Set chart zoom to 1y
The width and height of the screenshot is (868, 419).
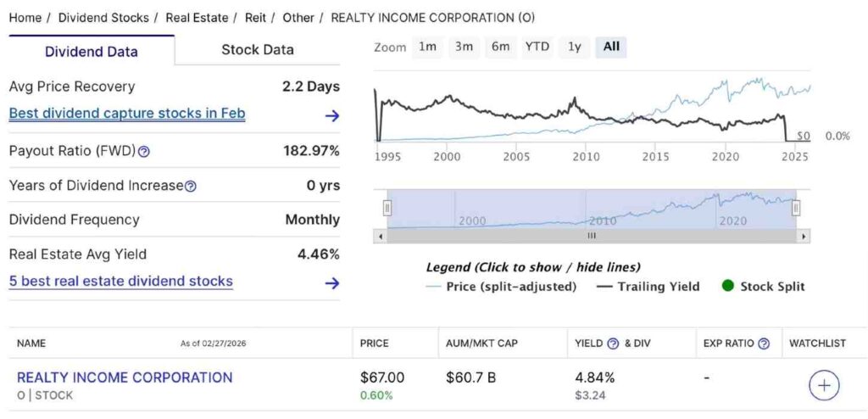pyautogui.click(x=575, y=47)
